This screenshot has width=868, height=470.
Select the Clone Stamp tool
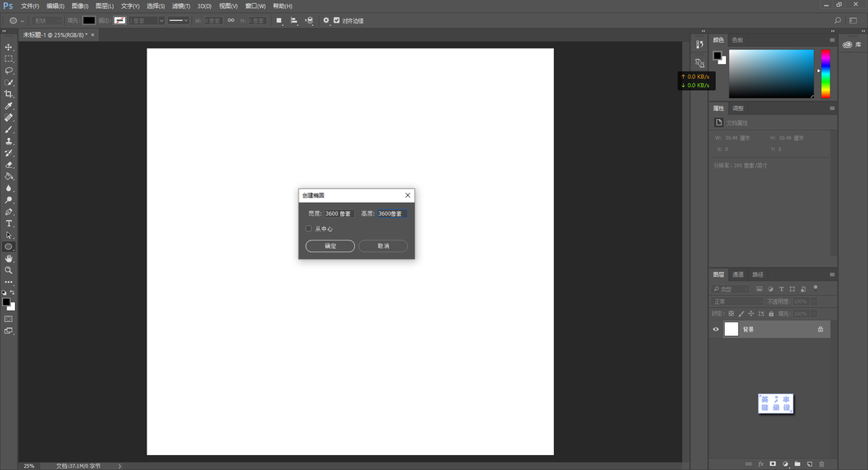(9, 141)
